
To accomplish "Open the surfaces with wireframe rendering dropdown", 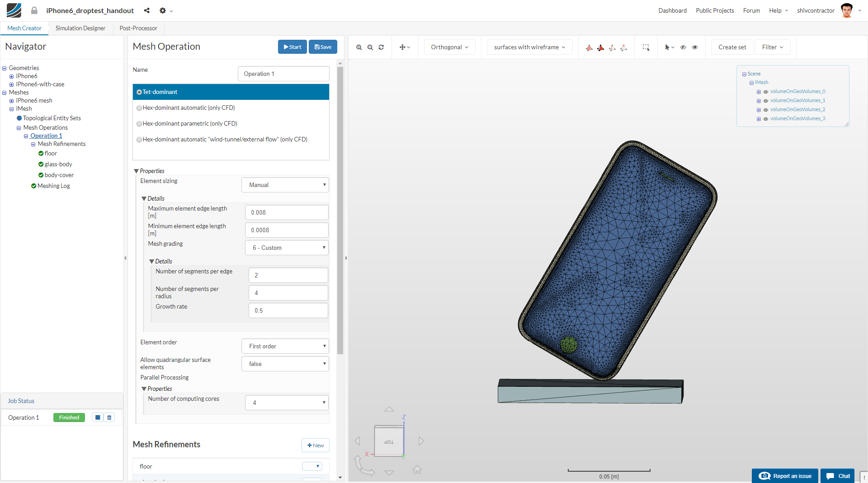I will [x=529, y=47].
